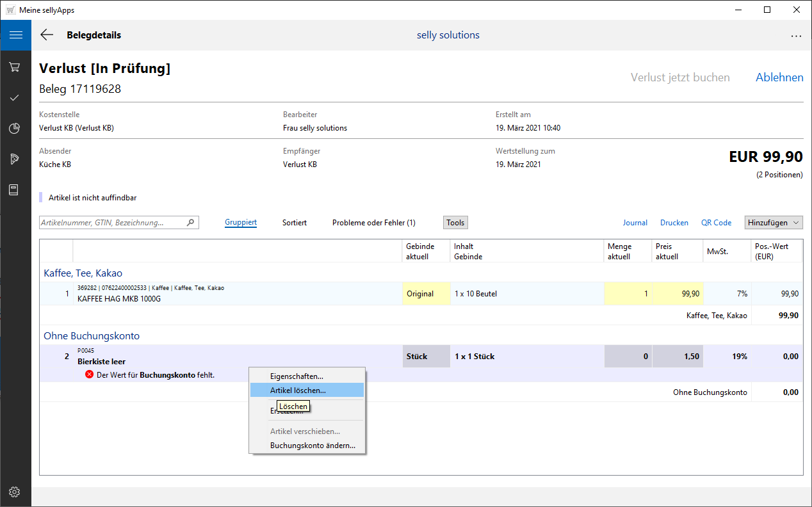
Task: Open the three-dot more options menu
Action: [x=796, y=36]
